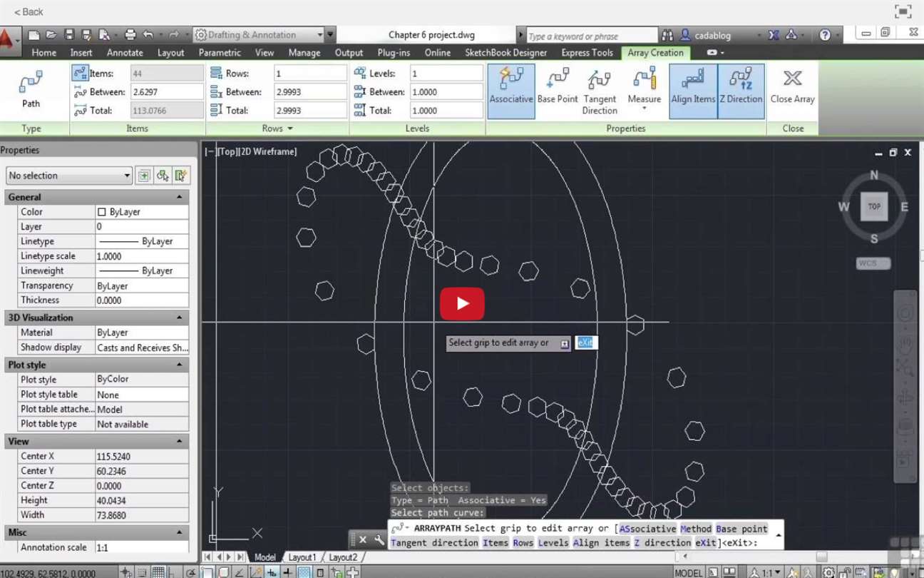Open the Home ribbon tab
The height and width of the screenshot is (578, 924).
tap(43, 53)
